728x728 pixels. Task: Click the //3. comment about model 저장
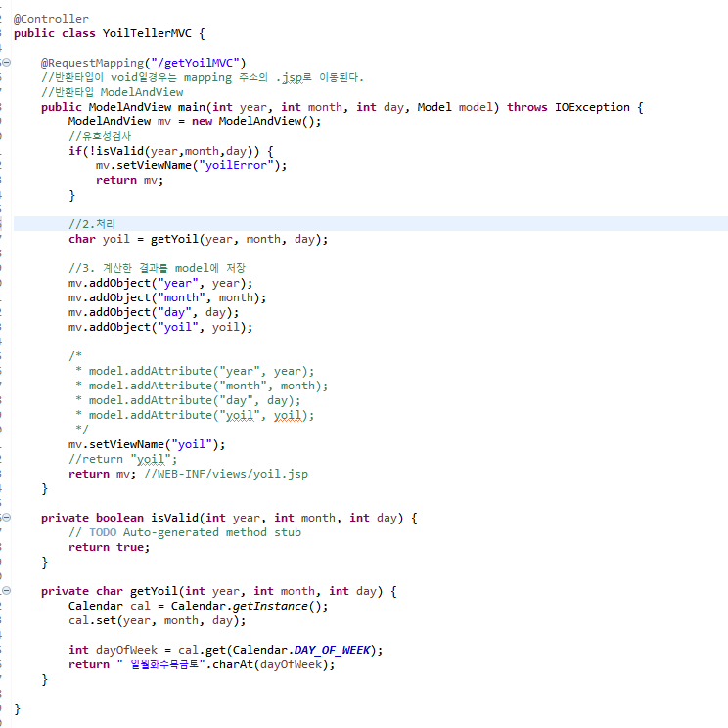[x=157, y=268]
